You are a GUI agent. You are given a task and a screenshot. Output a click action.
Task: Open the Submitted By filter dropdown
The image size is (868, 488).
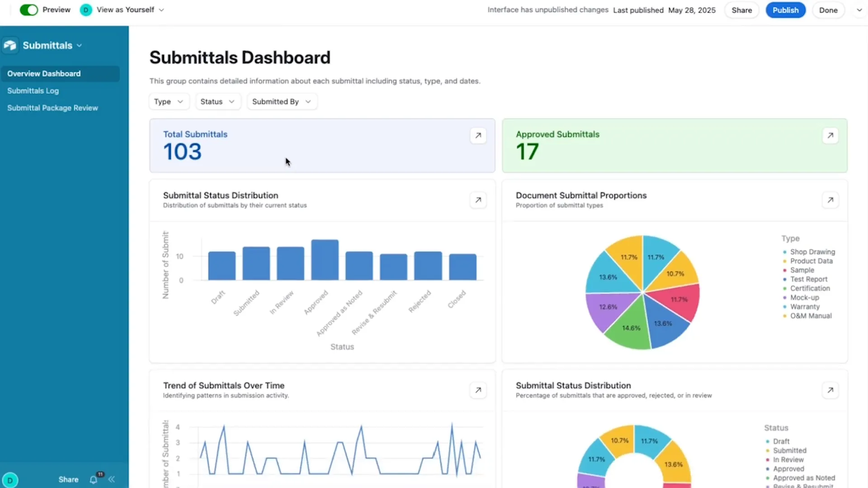coord(282,102)
